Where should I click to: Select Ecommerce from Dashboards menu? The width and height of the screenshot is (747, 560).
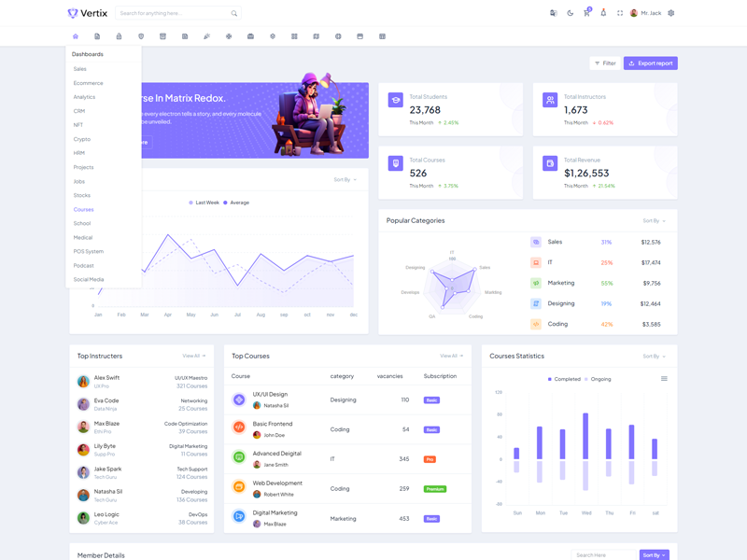click(x=89, y=83)
